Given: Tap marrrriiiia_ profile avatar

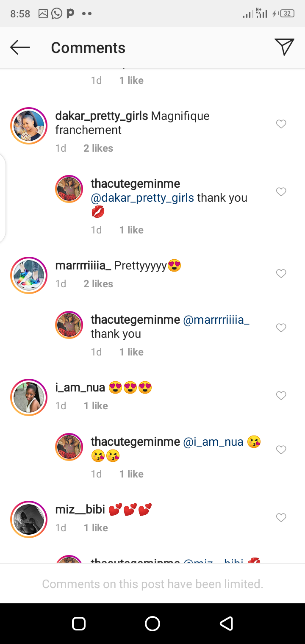Looking at the screenshot, I should (x=29, y=275).
